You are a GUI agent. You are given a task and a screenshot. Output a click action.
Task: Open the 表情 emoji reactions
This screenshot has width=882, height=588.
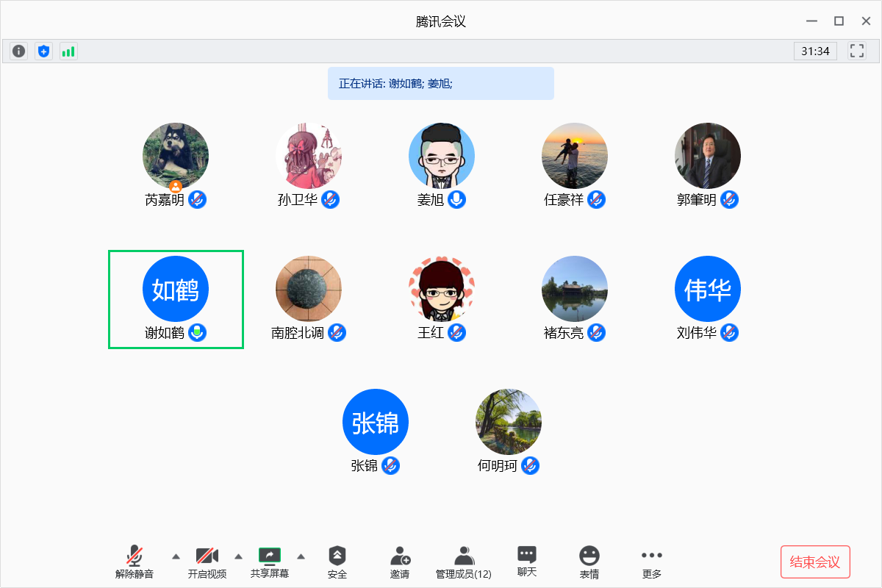click(x=589, y=562)
